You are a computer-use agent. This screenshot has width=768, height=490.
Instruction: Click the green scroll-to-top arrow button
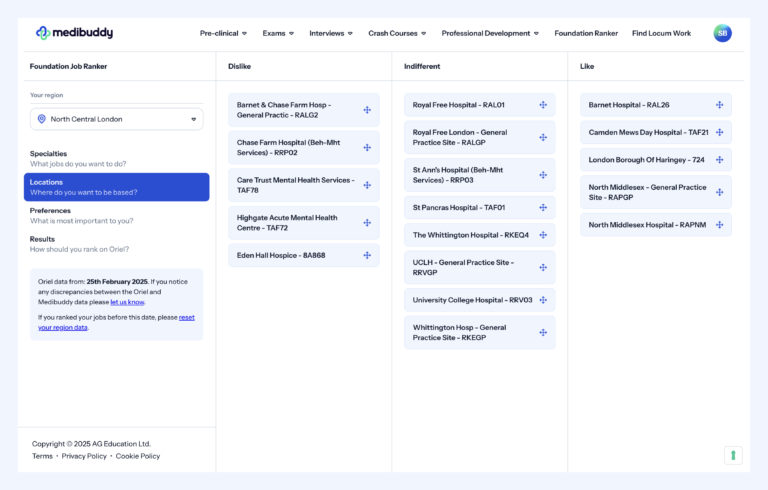point(733,455)
